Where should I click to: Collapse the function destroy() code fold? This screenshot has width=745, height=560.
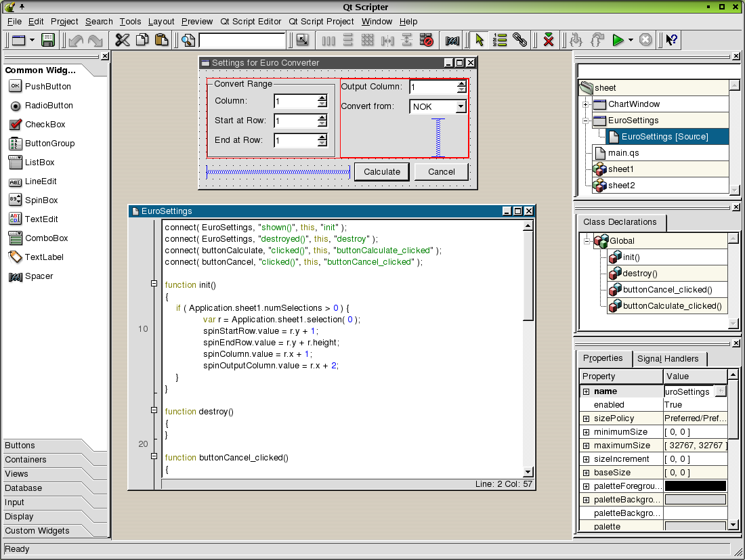click(x=154, y=410)
